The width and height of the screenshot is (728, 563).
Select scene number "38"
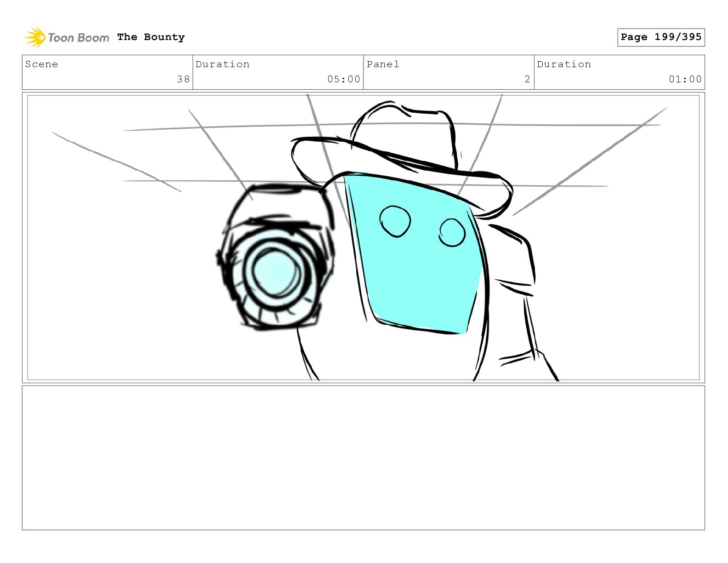[183, 79]
